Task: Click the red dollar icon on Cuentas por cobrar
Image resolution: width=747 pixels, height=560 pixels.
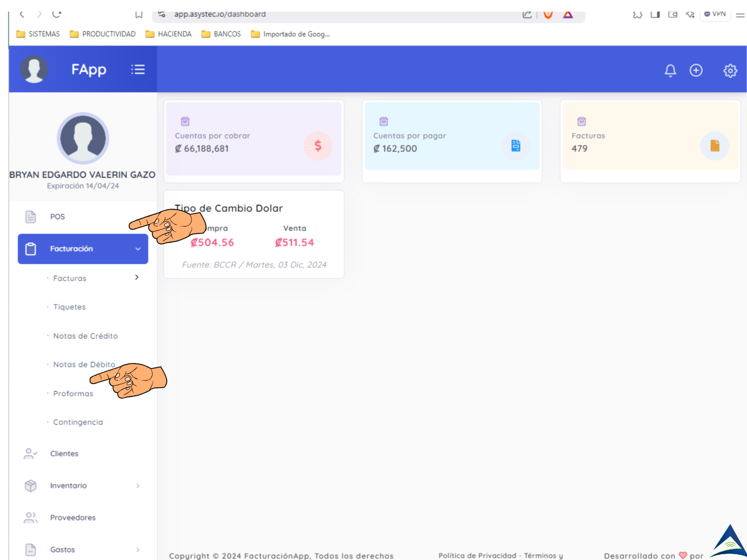Action: click(318, 146)
